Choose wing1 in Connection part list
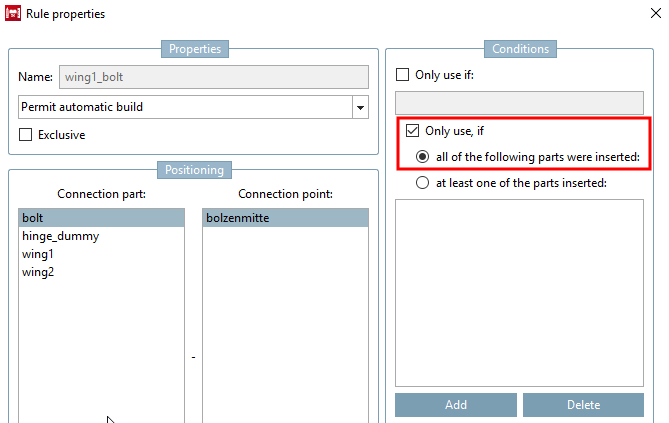Screen dimensions: 669x423 click(x=38, y=254)
